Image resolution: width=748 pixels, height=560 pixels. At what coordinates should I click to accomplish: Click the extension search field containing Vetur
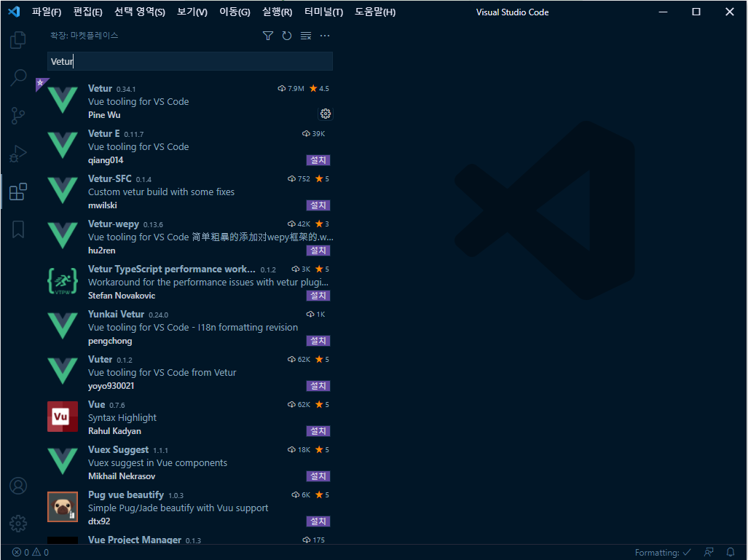(190, 61)
